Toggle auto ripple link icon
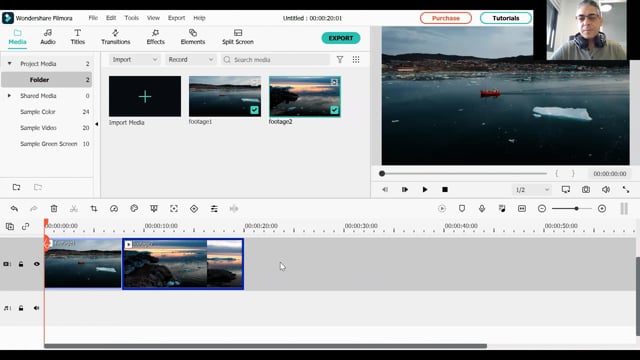640x360 pixels. [26, 226]
